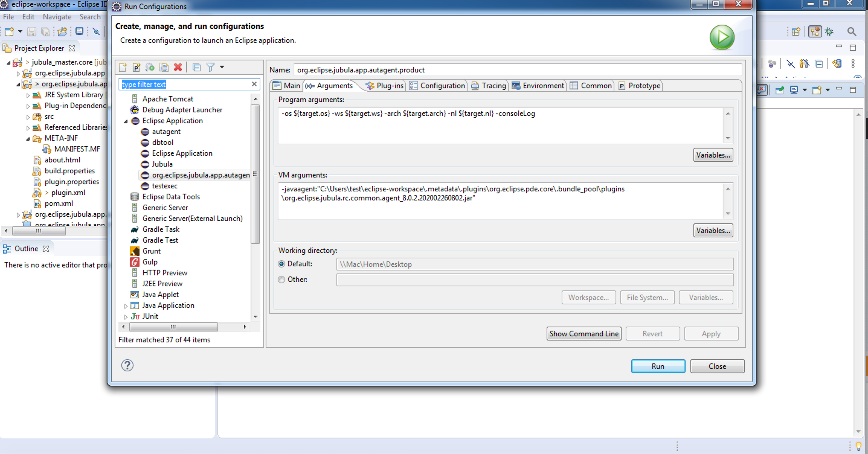The width and height of the screenshot is (868, 454).
Task: Click the New launch configuration icon
Action: click(x=123, y=67)
